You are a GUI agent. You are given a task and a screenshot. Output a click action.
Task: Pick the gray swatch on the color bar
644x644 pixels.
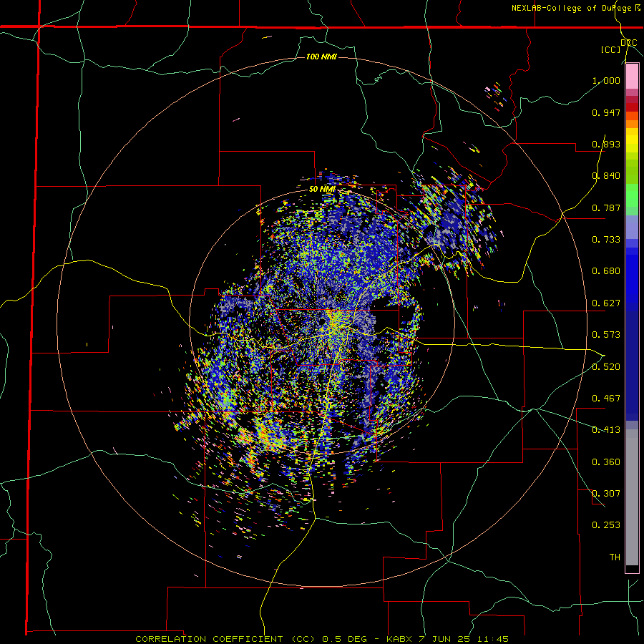[x=632, y=497]
